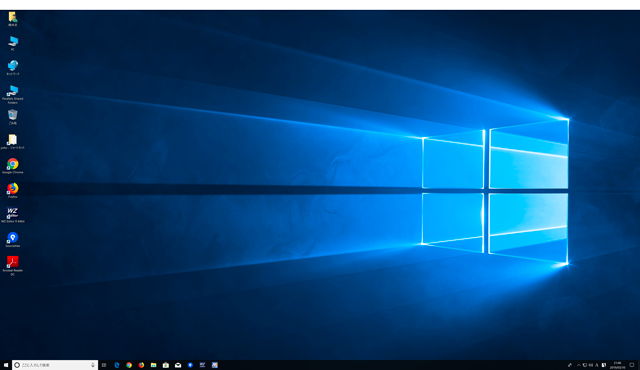Open Task View on taskbar
Image resolution: width=640 pixels, height=370 pixels.
(x=104, y=365)
